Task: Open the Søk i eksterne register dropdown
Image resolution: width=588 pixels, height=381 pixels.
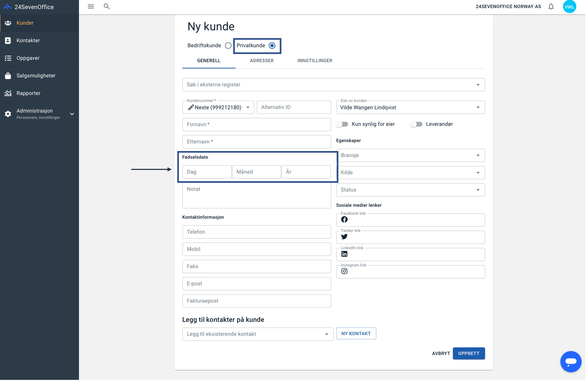Action: click(x=333, y=85)
